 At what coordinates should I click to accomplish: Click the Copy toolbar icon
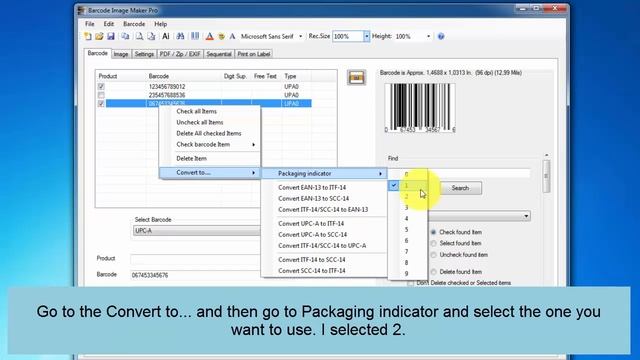tap(125, 36)
